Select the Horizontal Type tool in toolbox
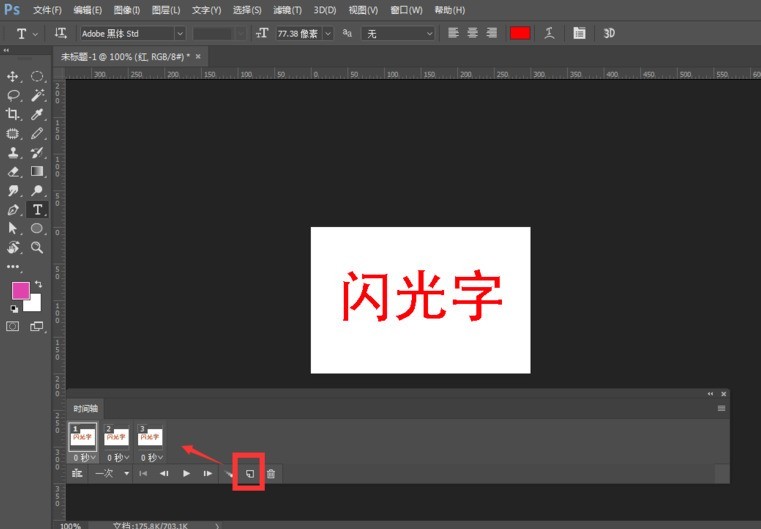Viewport: 761px width, 529px height. point(37,210)
